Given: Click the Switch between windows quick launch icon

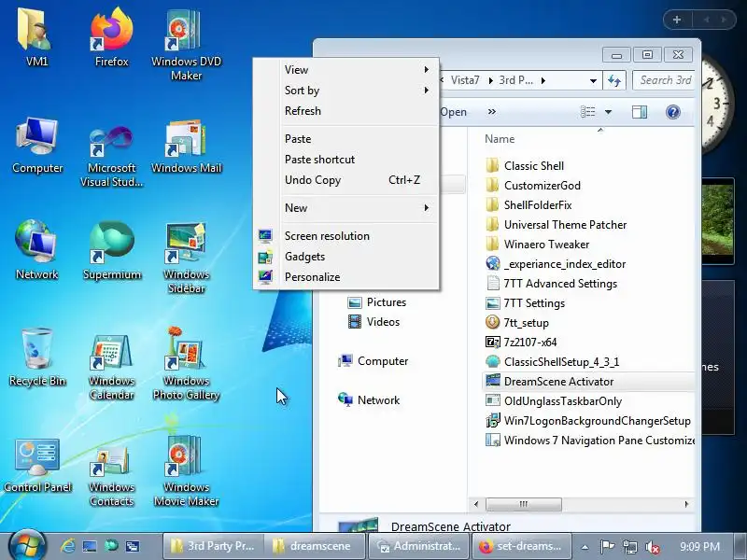Looking at the screenshot, I should pyautogui.click(x=133, y=546).
